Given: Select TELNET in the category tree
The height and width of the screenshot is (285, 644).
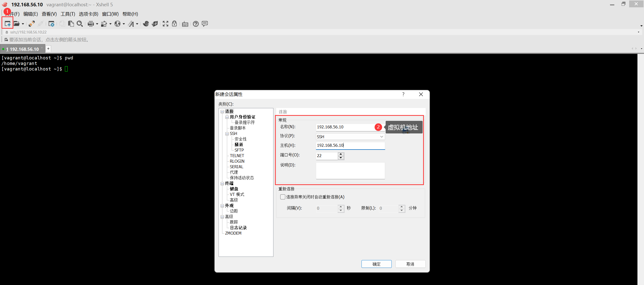Looking at the screenshot, I should [x=237, y=156].
